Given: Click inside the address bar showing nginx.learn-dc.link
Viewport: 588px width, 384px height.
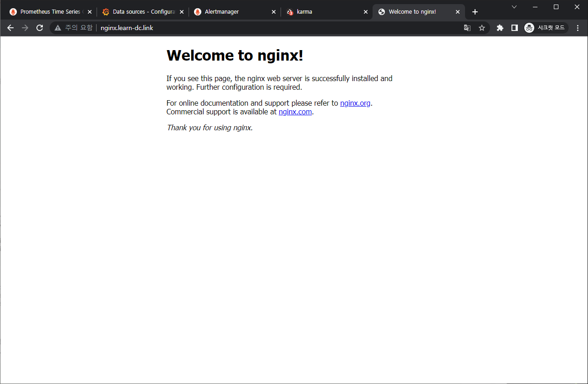Looking at the screenshot, I should point(128,28).
